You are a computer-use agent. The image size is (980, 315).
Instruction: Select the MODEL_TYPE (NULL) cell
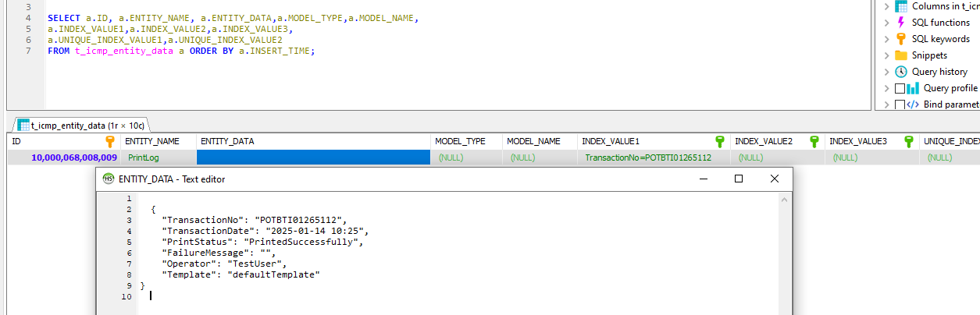[466, 157]
